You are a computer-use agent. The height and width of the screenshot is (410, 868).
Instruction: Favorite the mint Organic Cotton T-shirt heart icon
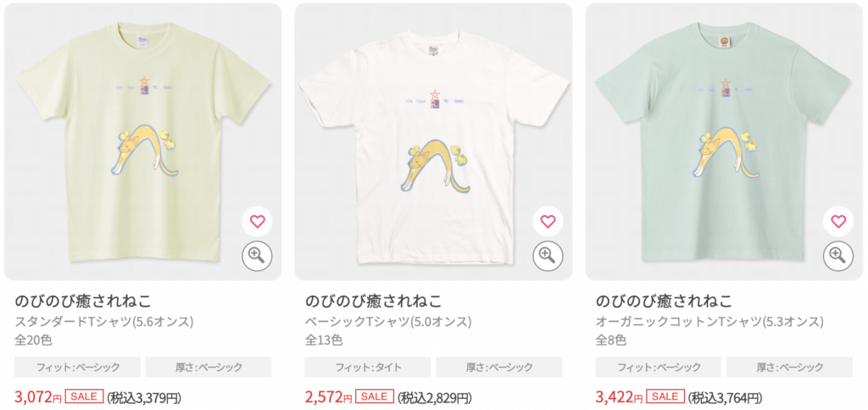click(838, 222)
